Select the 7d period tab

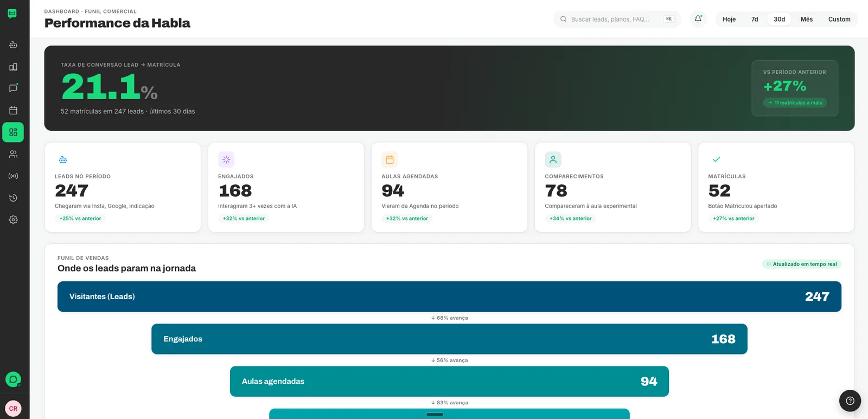coord(755,19)
